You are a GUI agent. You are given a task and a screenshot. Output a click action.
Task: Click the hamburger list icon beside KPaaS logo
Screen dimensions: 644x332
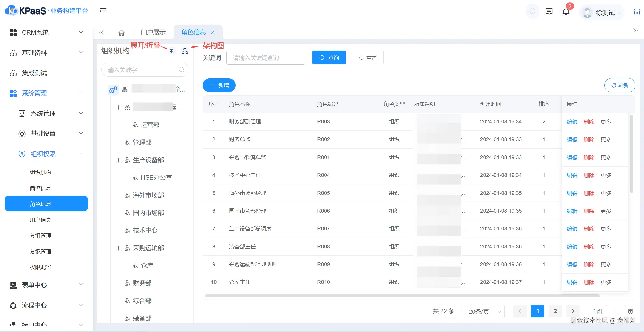pos(103,11)
